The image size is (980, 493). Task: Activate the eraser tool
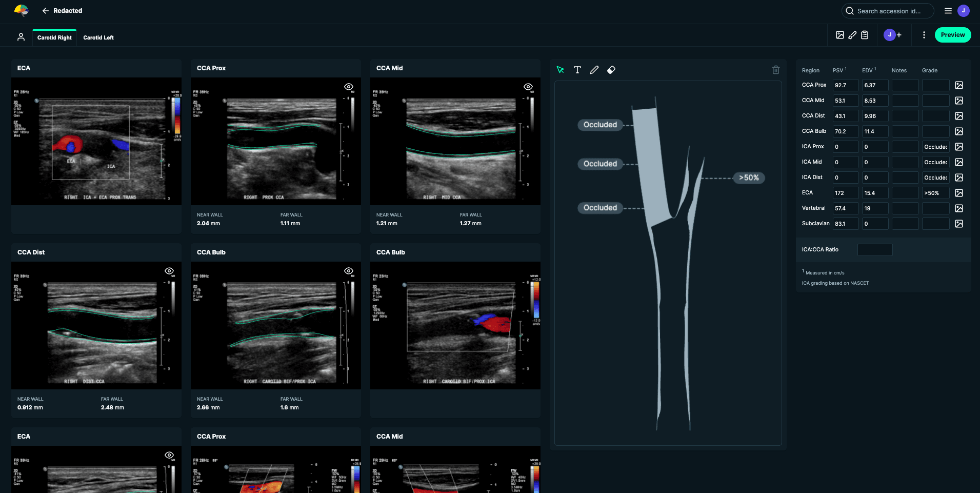pos(611,70)
